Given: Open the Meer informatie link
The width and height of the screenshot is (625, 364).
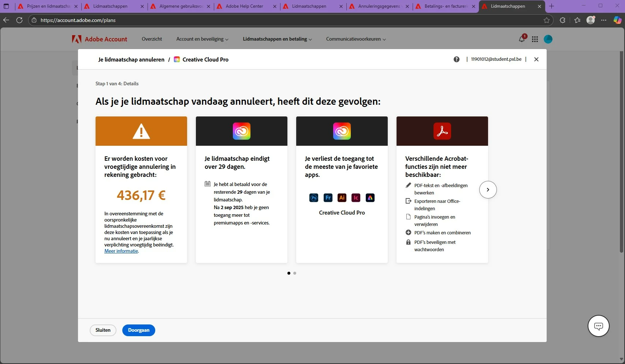Looking at the screenshot, I should pyautogui.click(x=121, y=251).
